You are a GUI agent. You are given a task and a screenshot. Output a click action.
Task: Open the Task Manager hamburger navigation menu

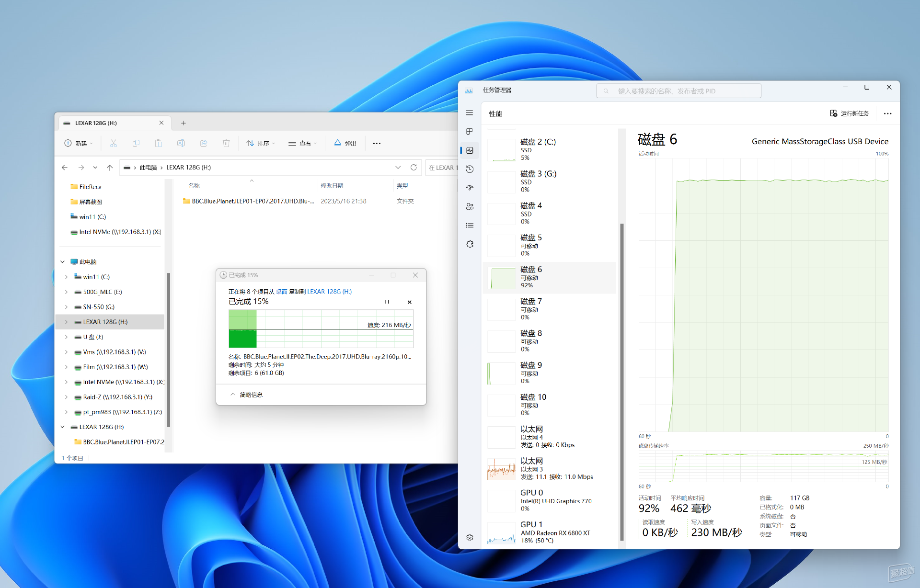point(470,113)
